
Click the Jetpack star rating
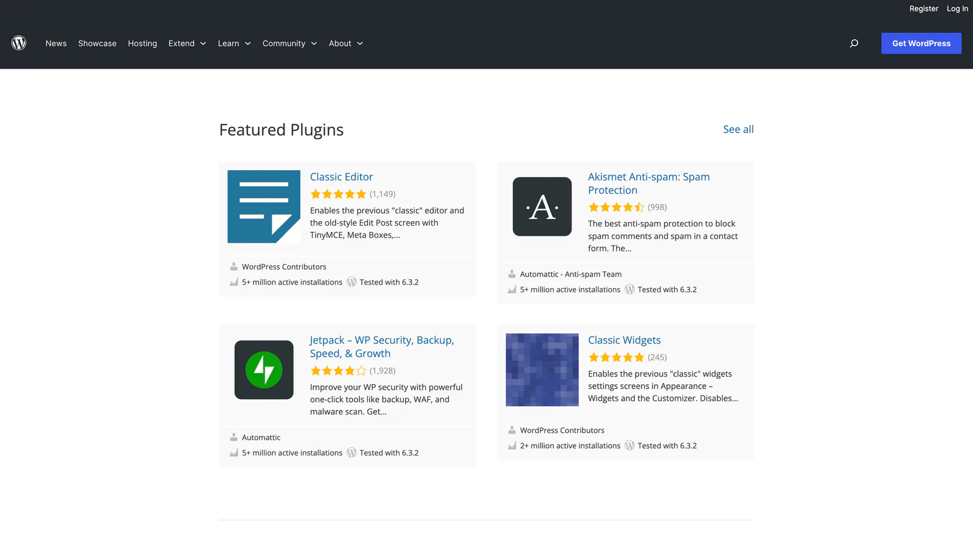(x=338, y=371)
